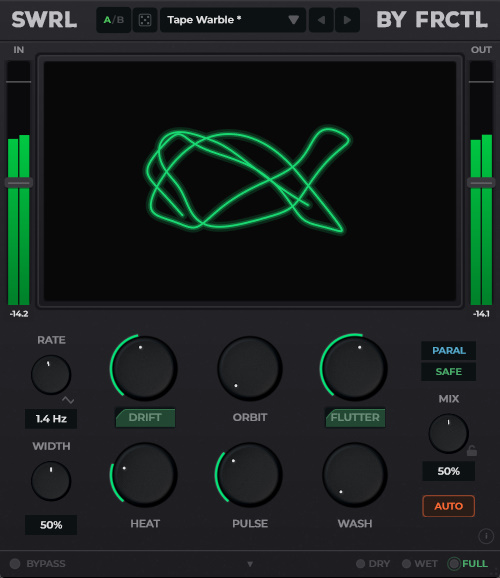Go to the next preset arrow
Viewport: 500px width, 578px height.
pyautogui.click(x=347, y=20)
